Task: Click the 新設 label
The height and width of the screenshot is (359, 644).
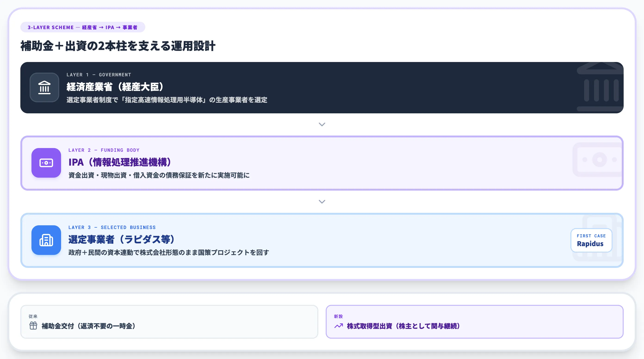Action: coord(338,316)
